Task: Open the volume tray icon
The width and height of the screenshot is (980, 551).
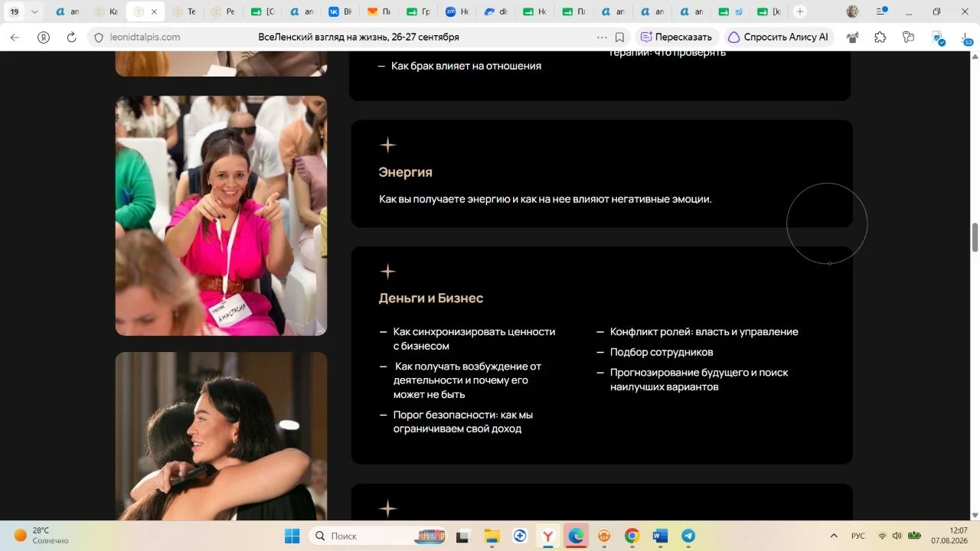Action: click(897, 536)
